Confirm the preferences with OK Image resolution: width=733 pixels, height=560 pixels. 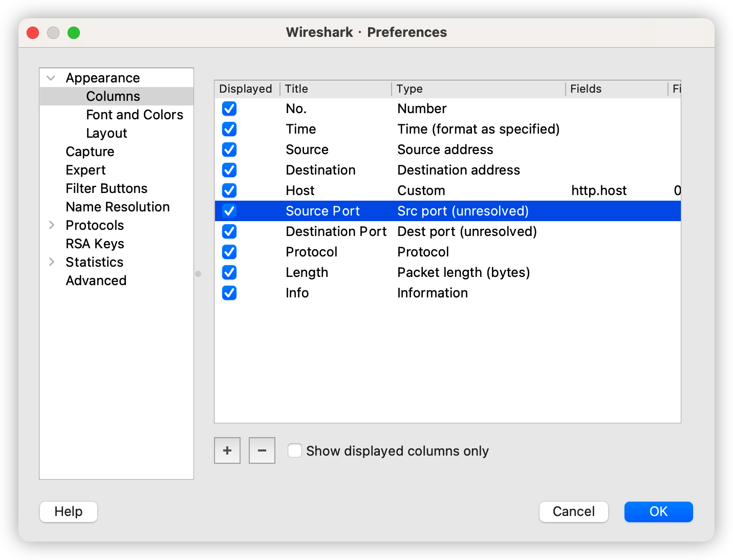659,511
